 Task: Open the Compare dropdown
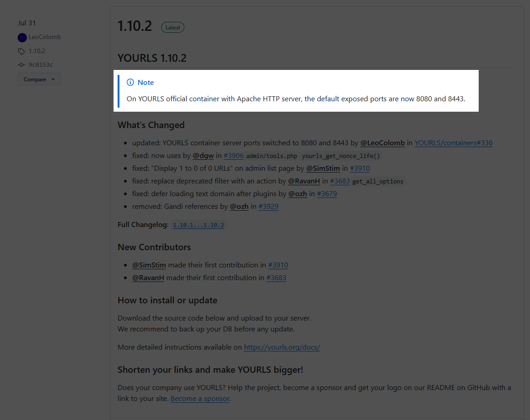pyautogui.click(x=39, y=79)
